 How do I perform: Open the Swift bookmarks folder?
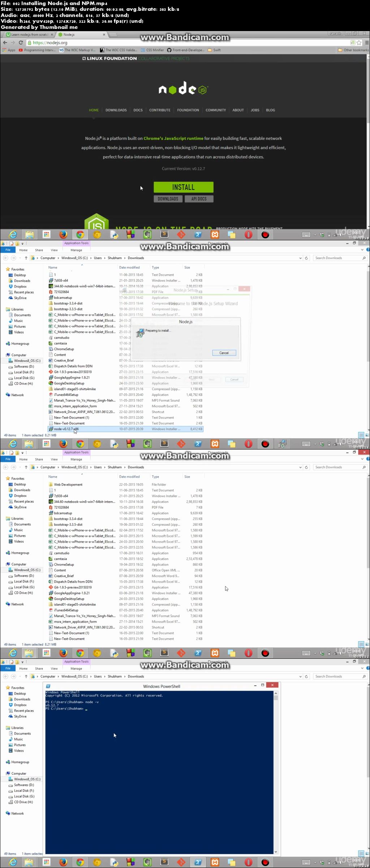click(214, 50)
